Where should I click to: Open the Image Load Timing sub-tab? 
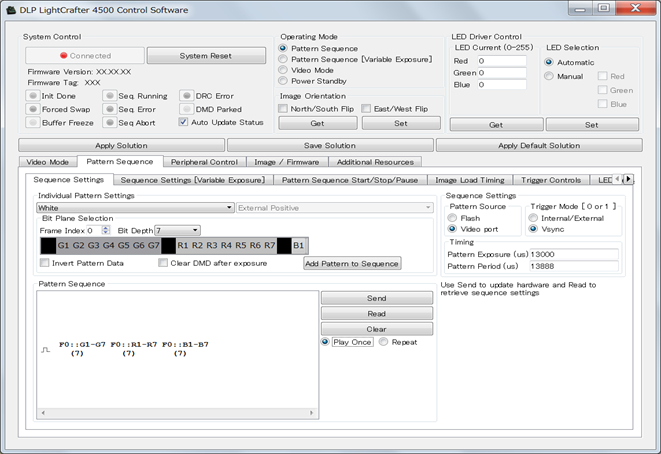click(470, 180)
